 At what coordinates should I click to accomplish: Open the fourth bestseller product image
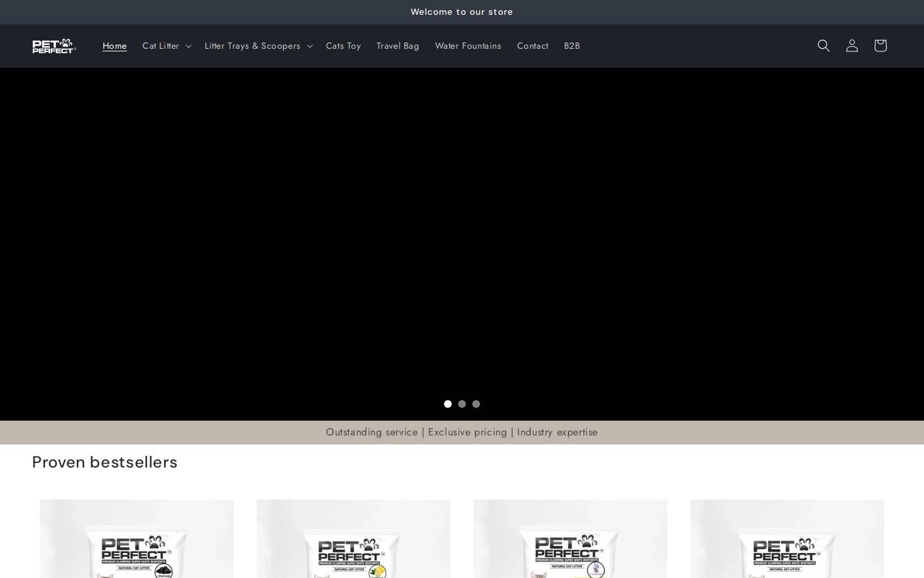tap(787, 539)
